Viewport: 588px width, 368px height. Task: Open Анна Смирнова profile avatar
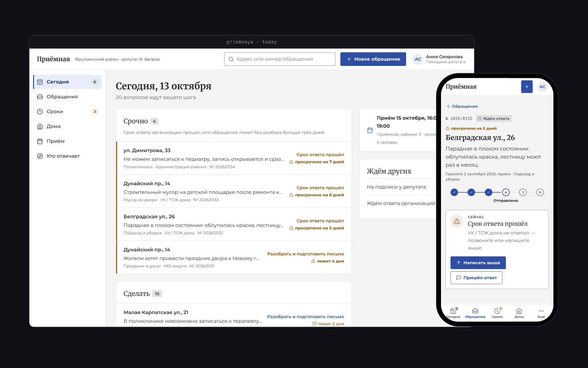[418, 59]
